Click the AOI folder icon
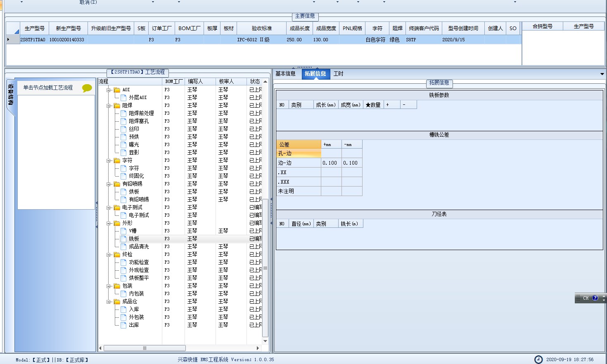The image size is (607, 364). [x=117, y=90]
